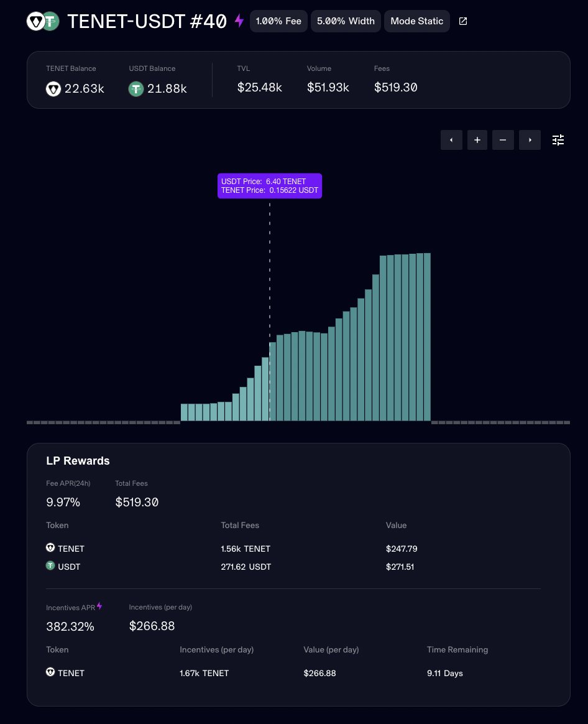This screenshot has width=588, height=724.
Task: Select the Mode Static badge
Action: click(416, 21)
